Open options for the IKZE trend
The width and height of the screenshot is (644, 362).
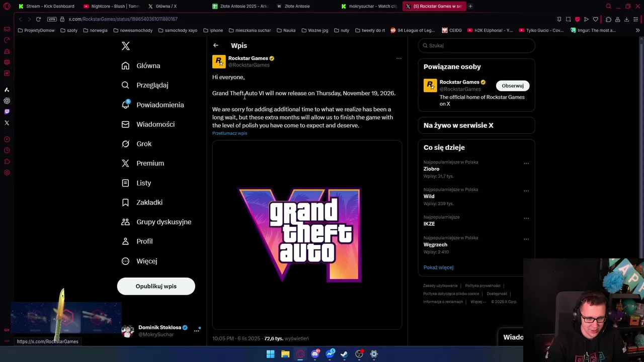coord(526,218)
